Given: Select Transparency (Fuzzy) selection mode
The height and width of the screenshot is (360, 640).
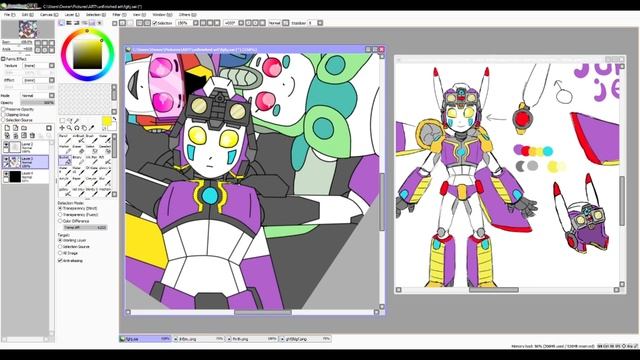Looking at the screenshot, I should 60,215.
